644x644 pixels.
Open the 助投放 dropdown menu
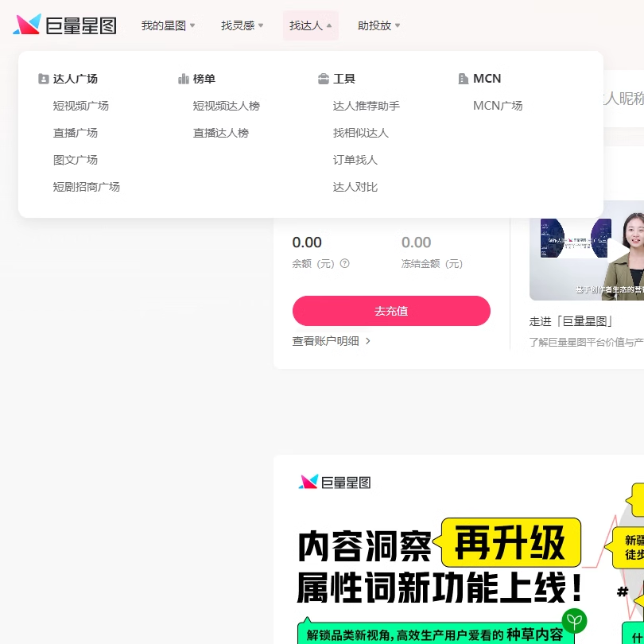(378, 25)
